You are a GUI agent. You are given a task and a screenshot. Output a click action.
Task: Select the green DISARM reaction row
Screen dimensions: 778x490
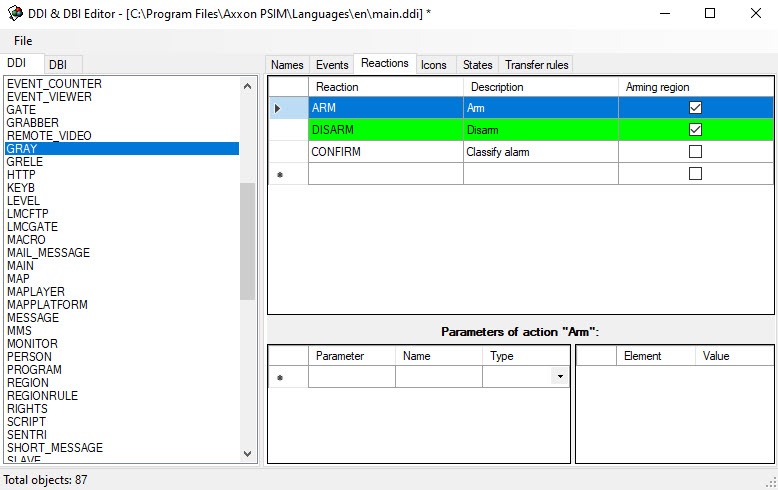click(385, 130)
